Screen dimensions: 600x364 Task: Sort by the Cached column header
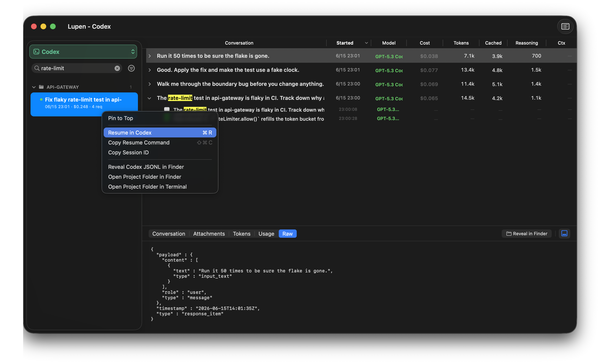(x=493, y=43)
